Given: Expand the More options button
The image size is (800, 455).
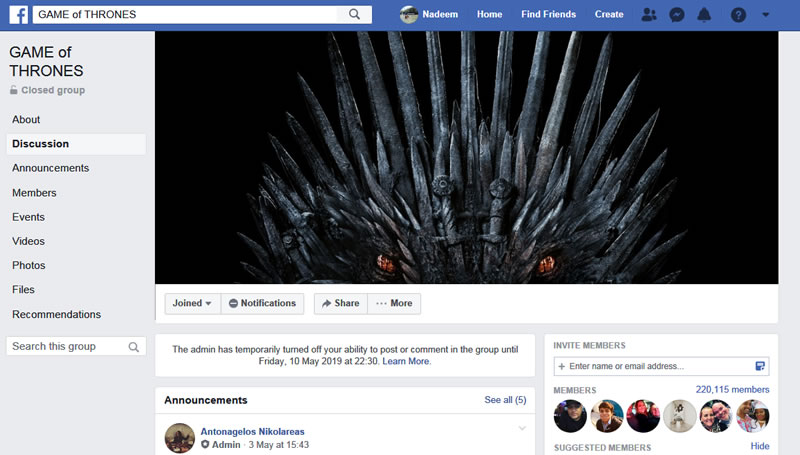Looking at the screenshot, I should click(x=394, y=303).
